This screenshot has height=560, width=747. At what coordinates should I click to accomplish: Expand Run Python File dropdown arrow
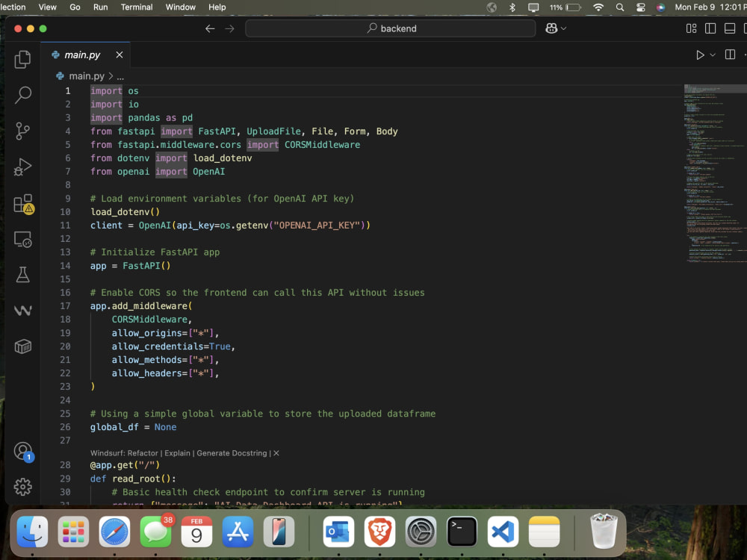point(713,55)
